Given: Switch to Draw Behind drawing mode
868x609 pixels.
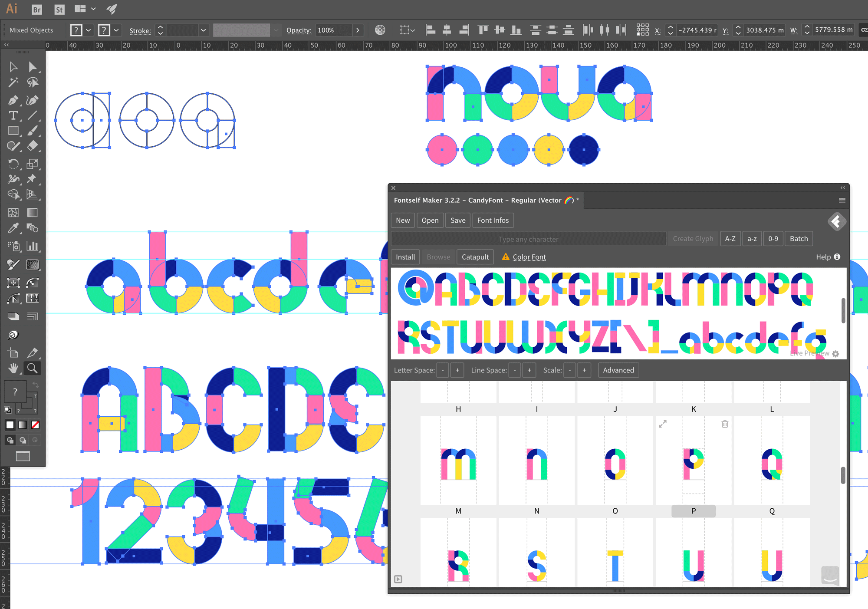Looking at the screenshot, I should tap(23, 440).
